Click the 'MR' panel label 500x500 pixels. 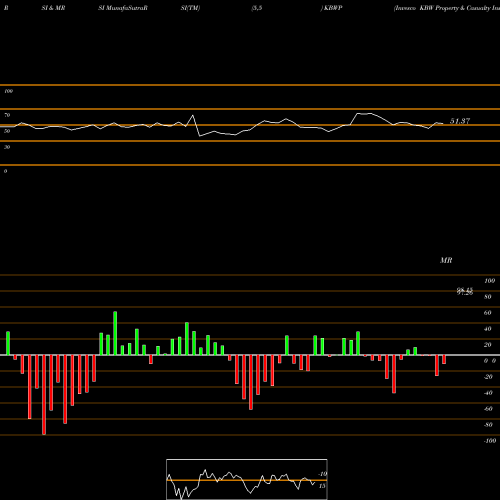446,260
